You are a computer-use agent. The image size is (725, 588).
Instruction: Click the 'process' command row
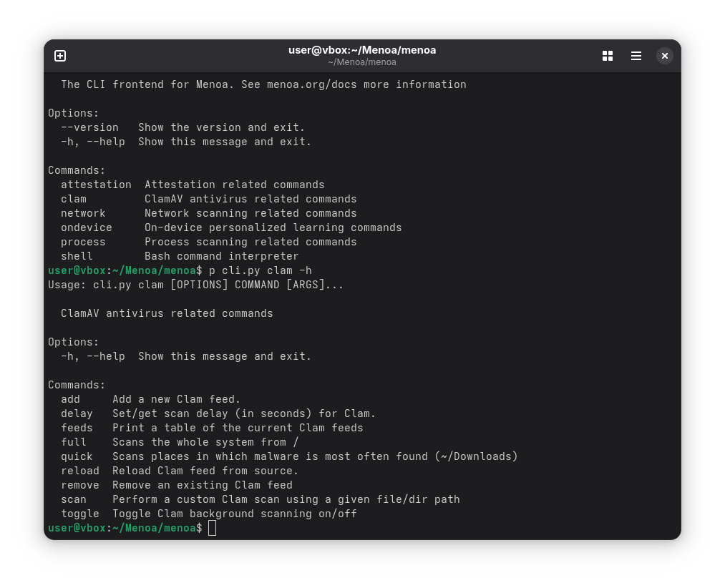click(208, 242)
